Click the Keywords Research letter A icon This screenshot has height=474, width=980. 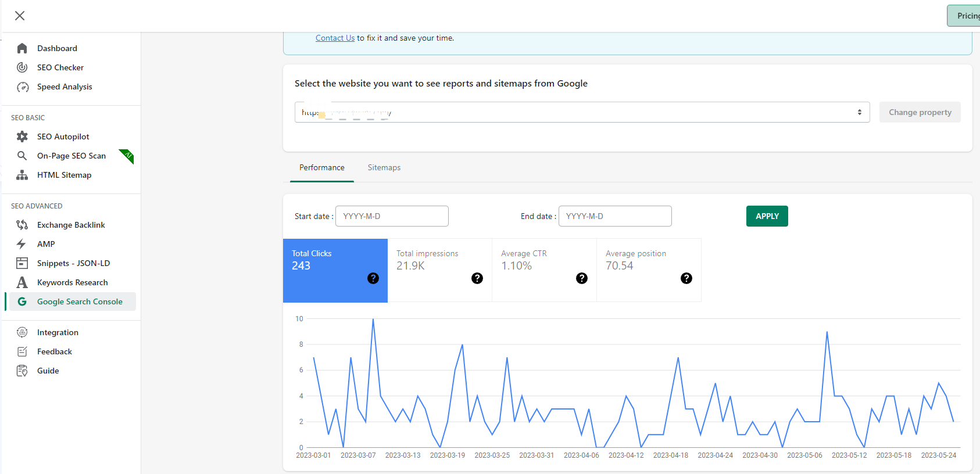[22, 282]
